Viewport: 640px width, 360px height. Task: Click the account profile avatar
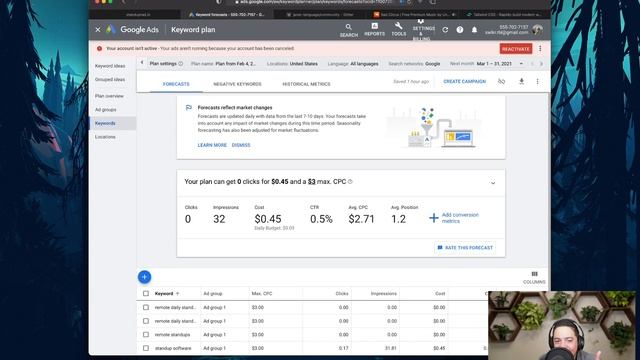(538, 30)
